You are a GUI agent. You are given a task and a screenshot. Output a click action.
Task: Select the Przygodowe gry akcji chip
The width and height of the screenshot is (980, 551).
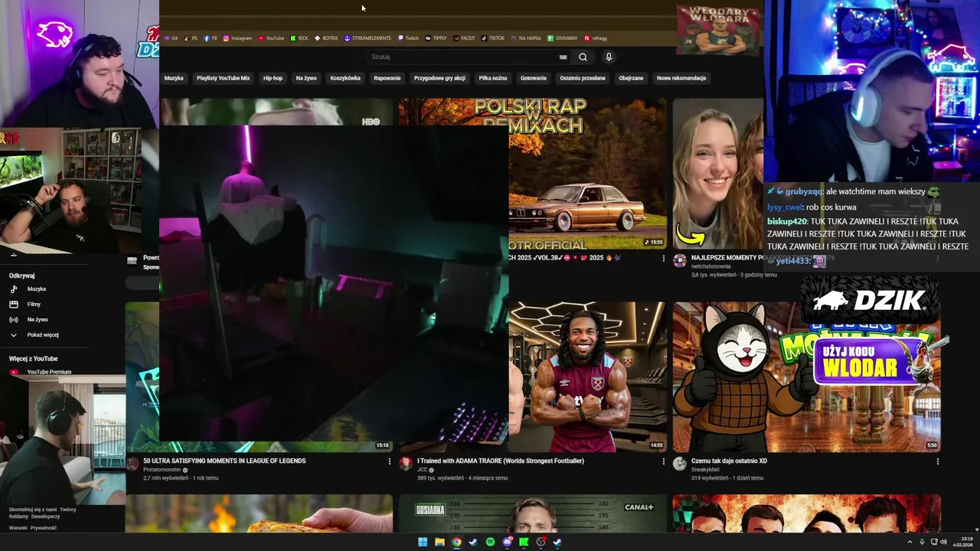coord(439,78)
